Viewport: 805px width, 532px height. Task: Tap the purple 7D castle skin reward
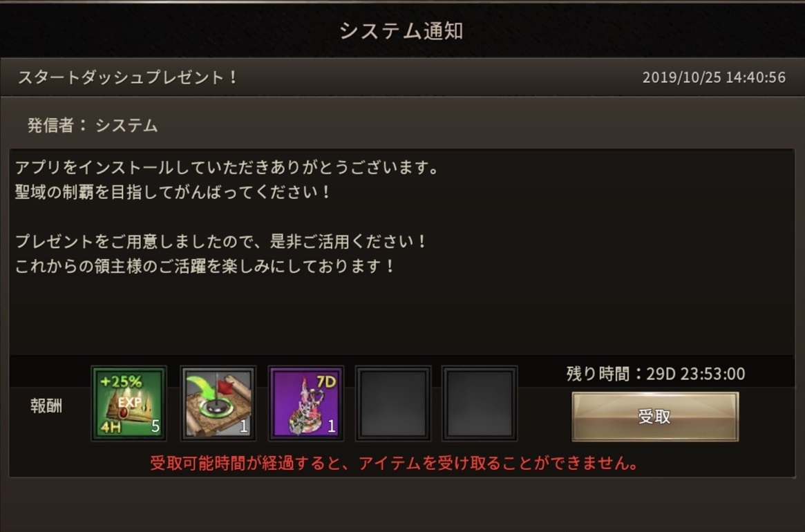306,403
